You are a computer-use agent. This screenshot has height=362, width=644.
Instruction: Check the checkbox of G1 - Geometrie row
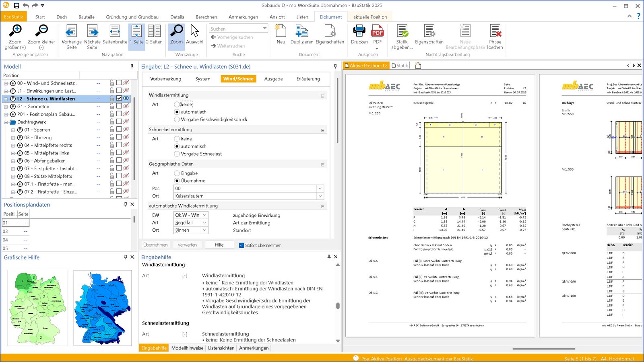point(119,106)
